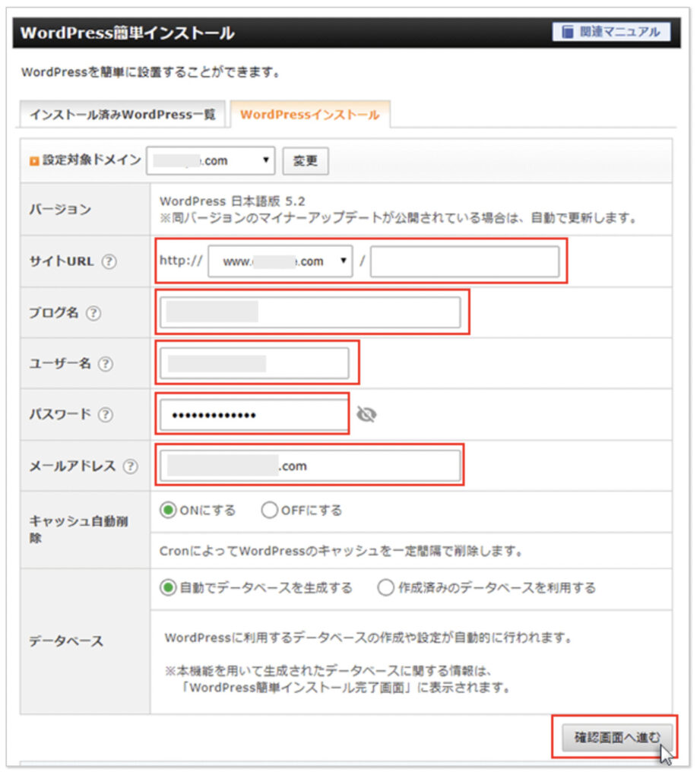Click the help icon next to ブログ名

click(93, 313)
